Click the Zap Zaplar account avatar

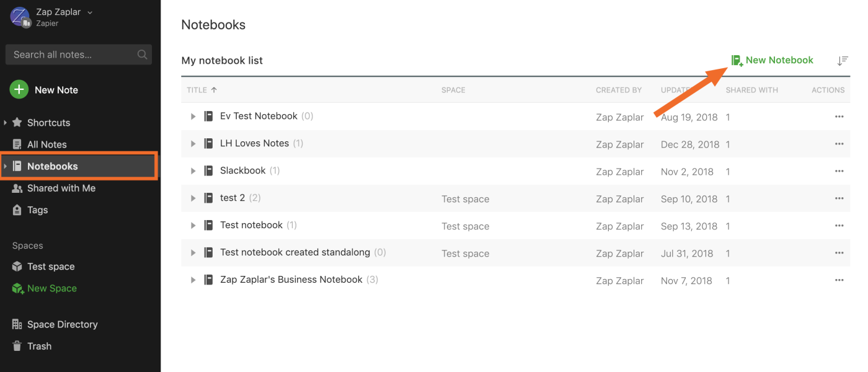20,17
